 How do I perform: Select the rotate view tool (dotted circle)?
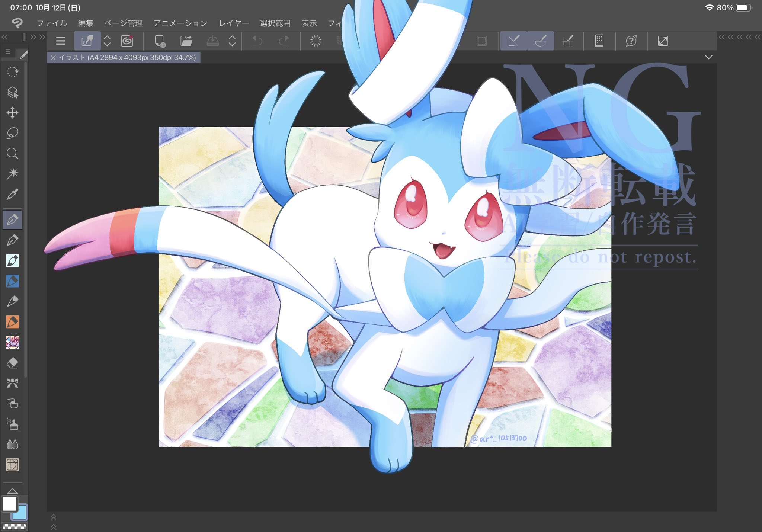click(12, 72)
